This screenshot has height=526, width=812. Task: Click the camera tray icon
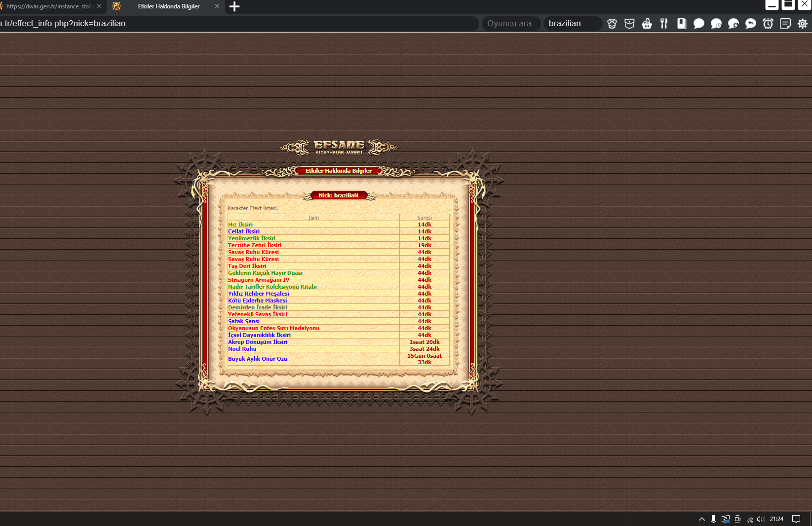[737, 519]
